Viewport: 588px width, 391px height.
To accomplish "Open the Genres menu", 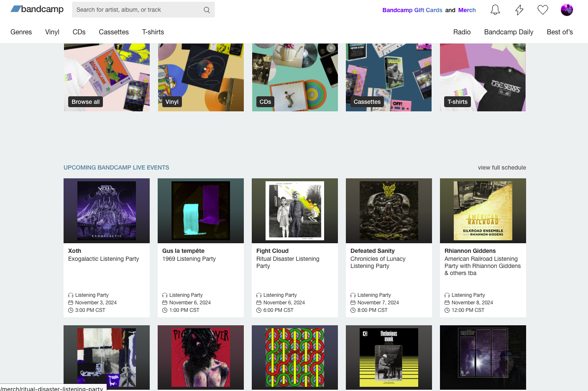I will pos(21,32).
